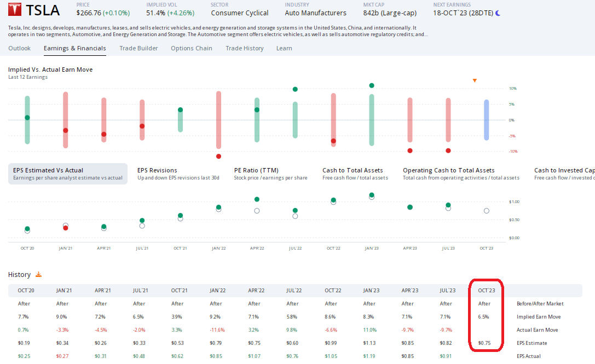Click the 0.7% actual move cell

[23, 330]
